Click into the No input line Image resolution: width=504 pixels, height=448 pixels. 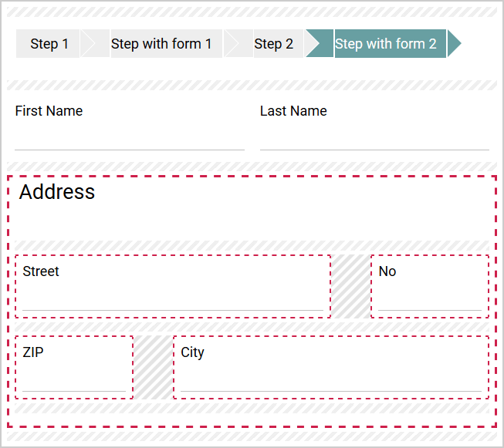click(430, 300)
